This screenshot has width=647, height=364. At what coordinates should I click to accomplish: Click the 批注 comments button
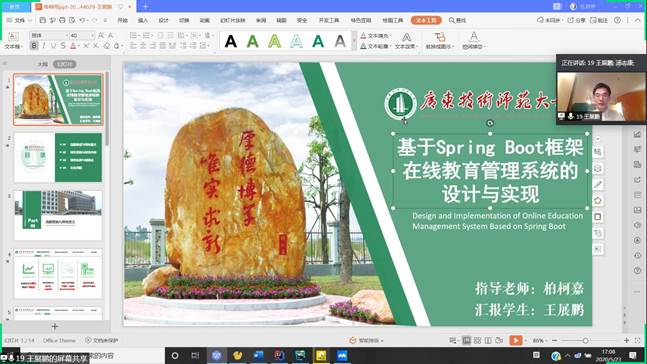pos(599,20)
